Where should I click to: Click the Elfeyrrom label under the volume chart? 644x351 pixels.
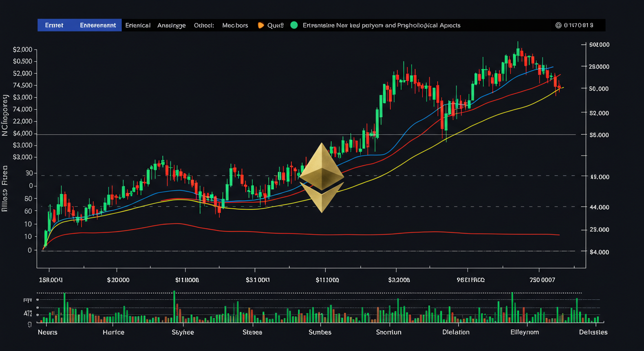[525, 332]
